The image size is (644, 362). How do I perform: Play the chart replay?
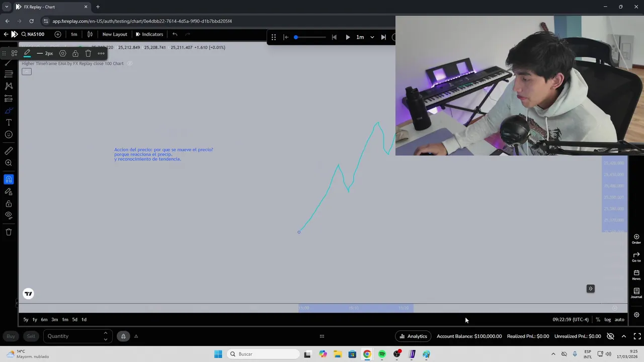tap(348, 37)
